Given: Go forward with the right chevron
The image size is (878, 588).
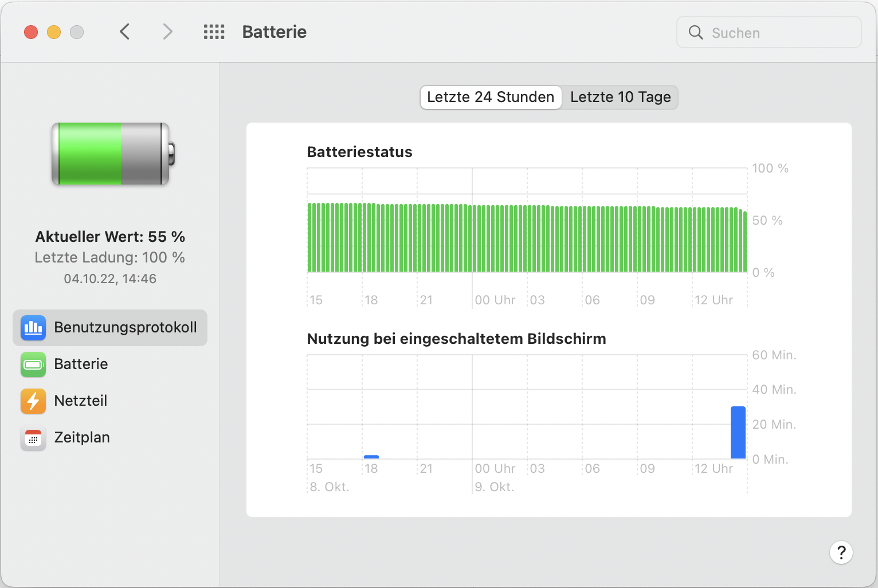Looking at the screenshot, I should [167, 32].
